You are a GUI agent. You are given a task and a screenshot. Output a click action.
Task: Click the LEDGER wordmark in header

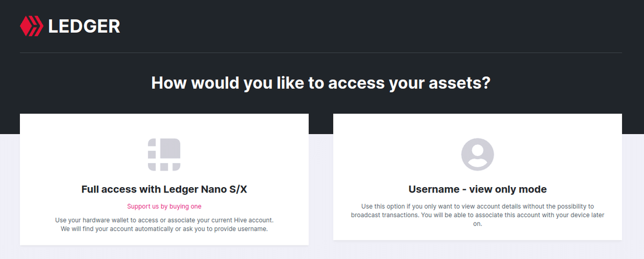84,26
